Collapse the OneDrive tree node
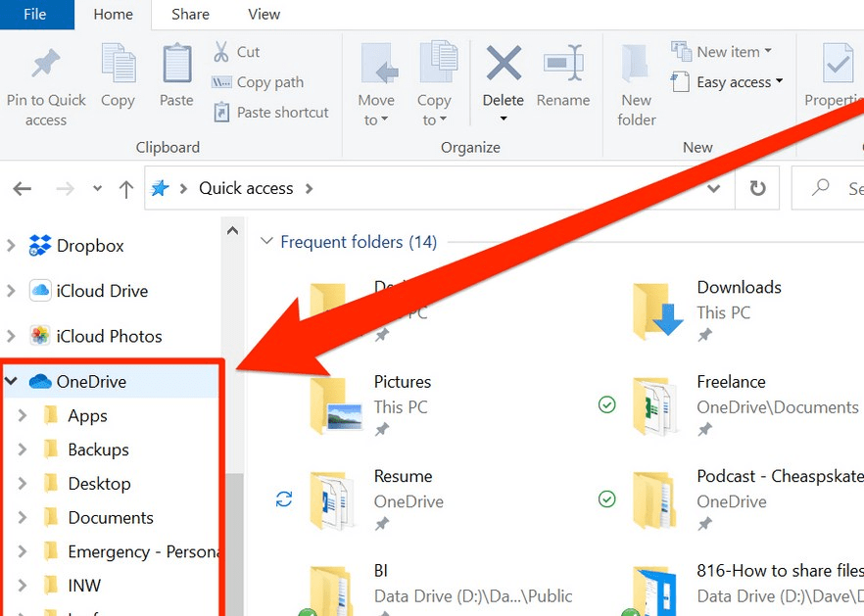 (x=11, y=381)
